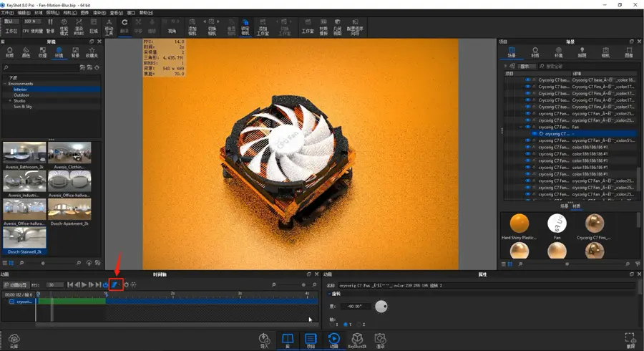Pause rendering with the 暂停 button
This screenshot has height=351, width=644.
pos(50,26)
